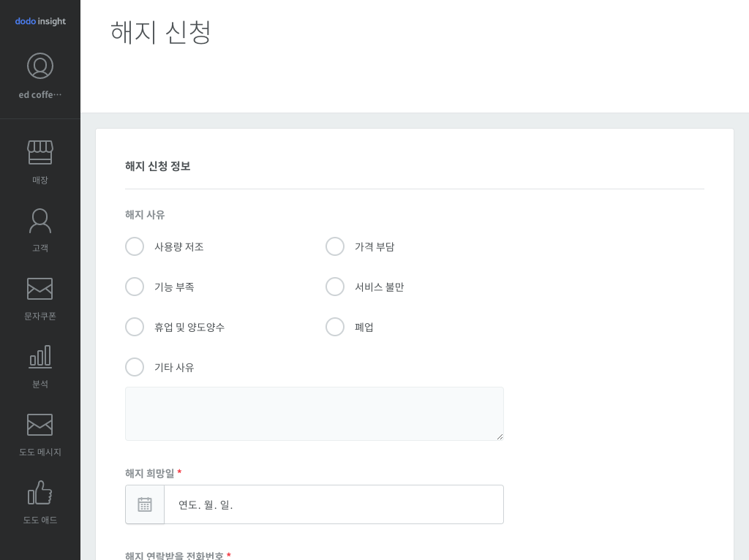Click the calendar icon in date field
The height and width of the screenshot is (560, 749).
coord(145,504)
